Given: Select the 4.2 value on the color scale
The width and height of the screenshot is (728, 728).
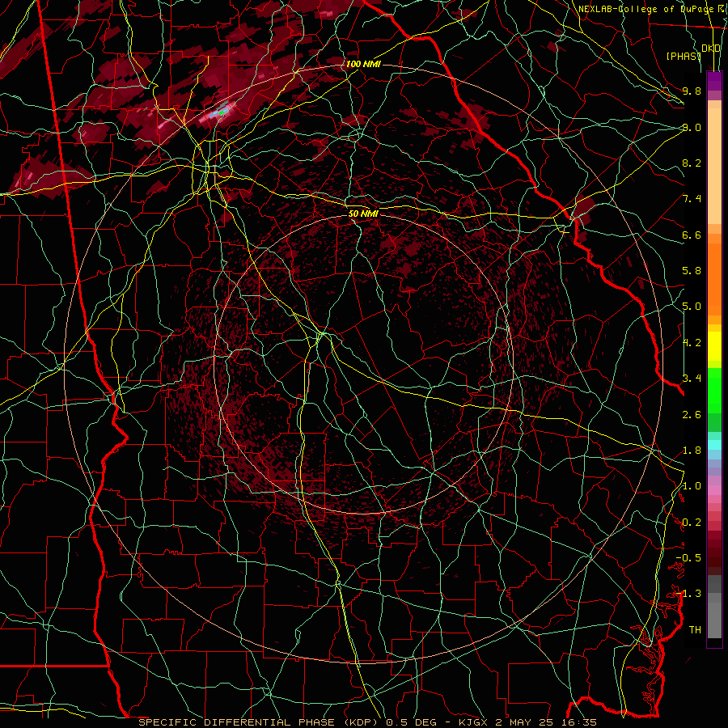Looking at the screenshot, I should 692,343.
